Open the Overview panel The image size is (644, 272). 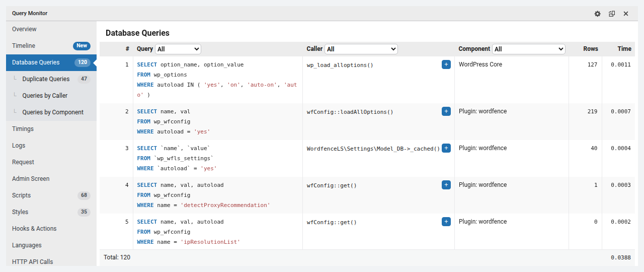[x=51, y=29]
